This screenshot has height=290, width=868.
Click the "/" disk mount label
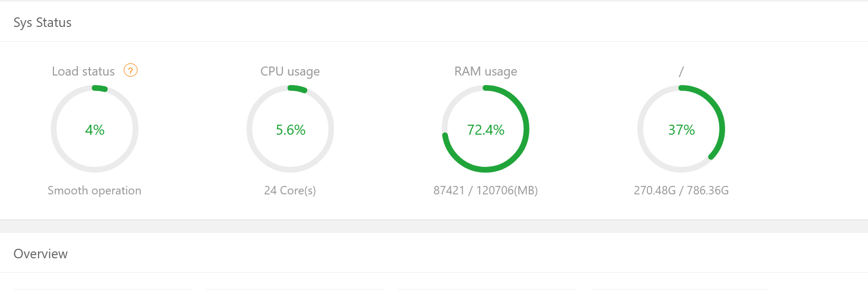681,71
